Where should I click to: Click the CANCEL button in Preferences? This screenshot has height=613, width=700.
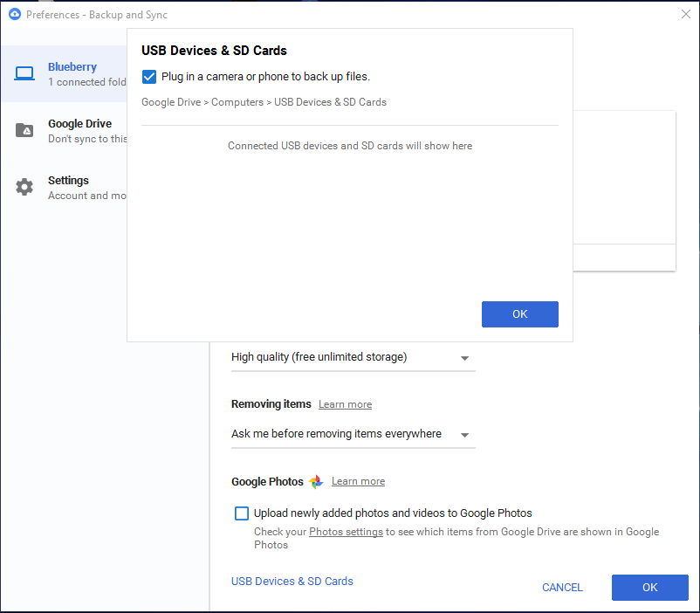click(x=562, y=588)
